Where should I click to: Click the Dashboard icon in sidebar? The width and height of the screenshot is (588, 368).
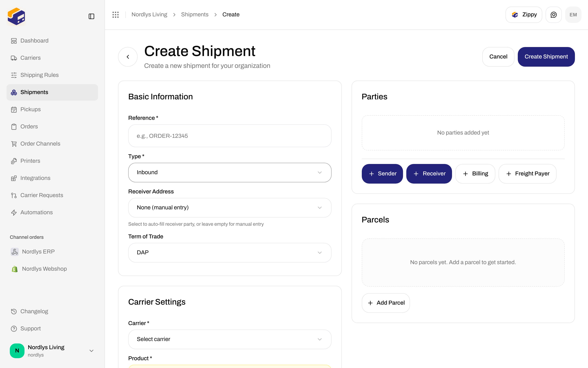(14, 41)
